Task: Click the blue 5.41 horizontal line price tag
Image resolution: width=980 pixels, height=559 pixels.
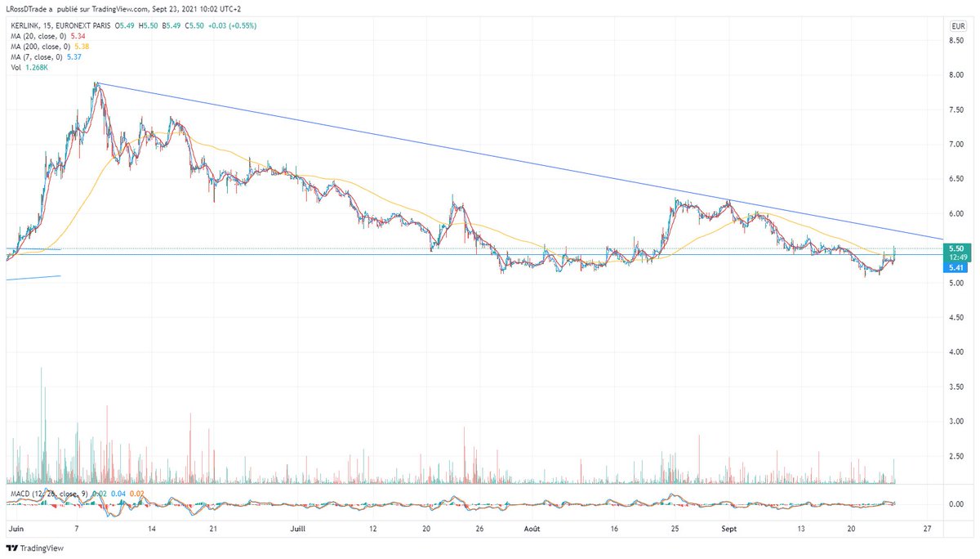Action: (957, 267)
